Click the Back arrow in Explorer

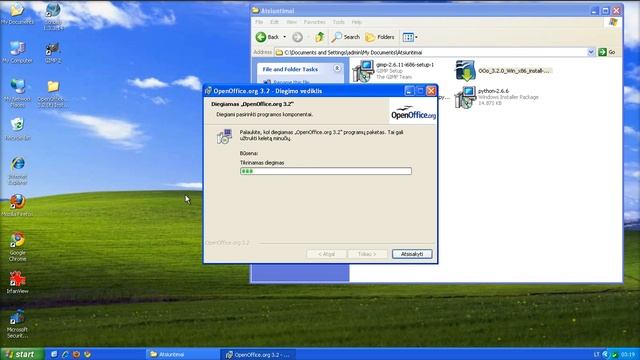(x=267, y=37)
